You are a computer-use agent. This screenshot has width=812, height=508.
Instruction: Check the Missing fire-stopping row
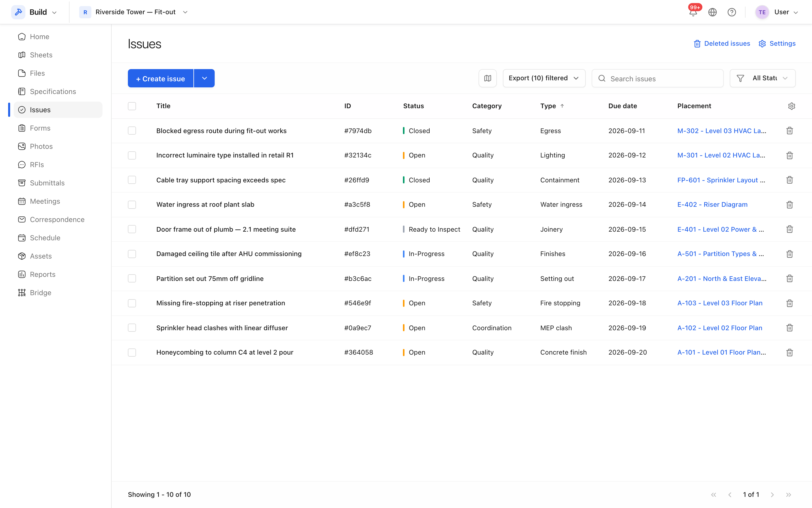click(132, 303)
